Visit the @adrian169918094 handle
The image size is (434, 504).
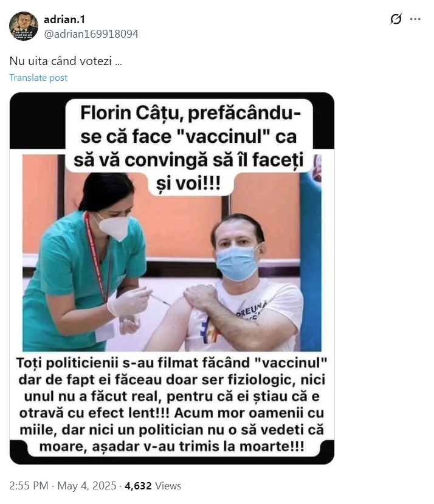[x=91, y=34]
